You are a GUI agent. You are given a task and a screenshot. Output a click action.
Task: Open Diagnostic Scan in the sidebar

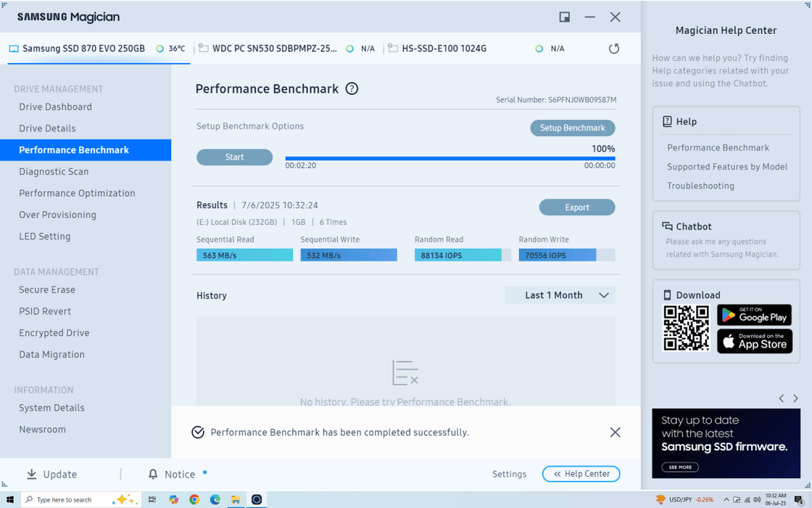(54, 171)
